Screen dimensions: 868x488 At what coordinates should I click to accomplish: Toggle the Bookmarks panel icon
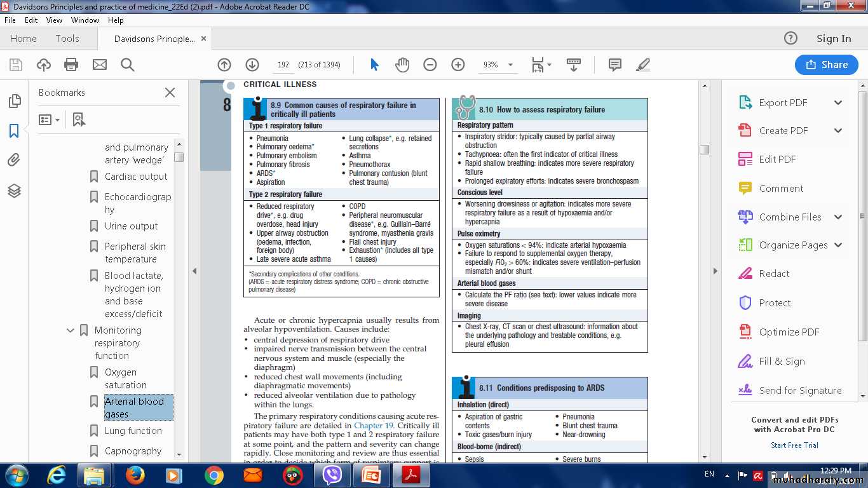tap(14, 131)
